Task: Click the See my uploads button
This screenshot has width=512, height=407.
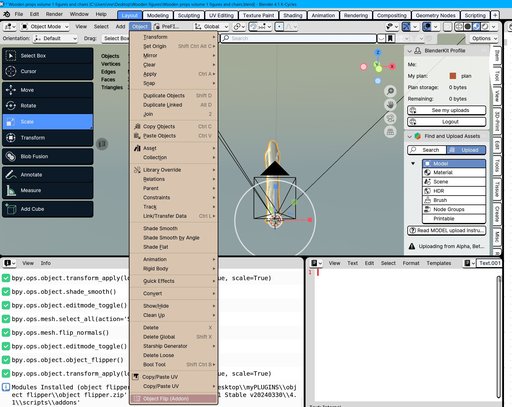Action: [x=447, y=110]
